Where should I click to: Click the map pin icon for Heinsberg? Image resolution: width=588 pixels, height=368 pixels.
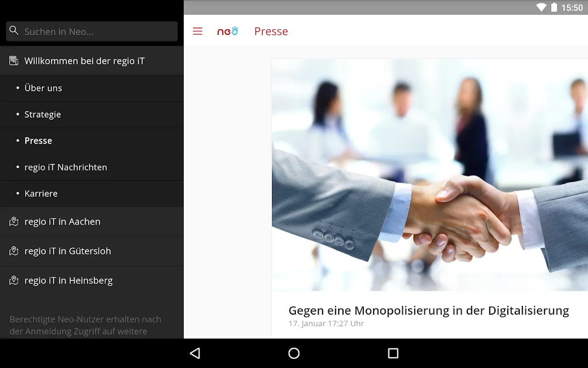(14, 281)
